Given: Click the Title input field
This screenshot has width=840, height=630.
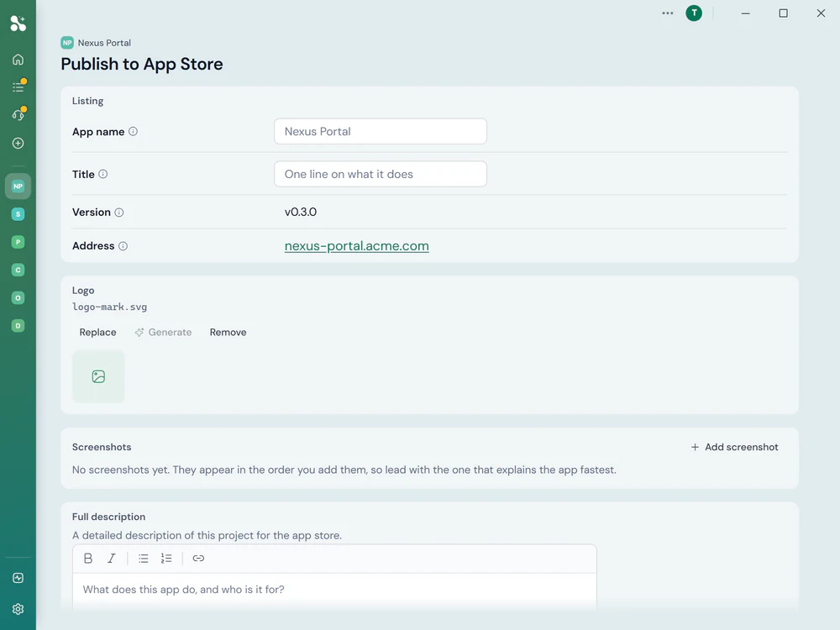Looking at the screenshot, I should click(381, 174).
